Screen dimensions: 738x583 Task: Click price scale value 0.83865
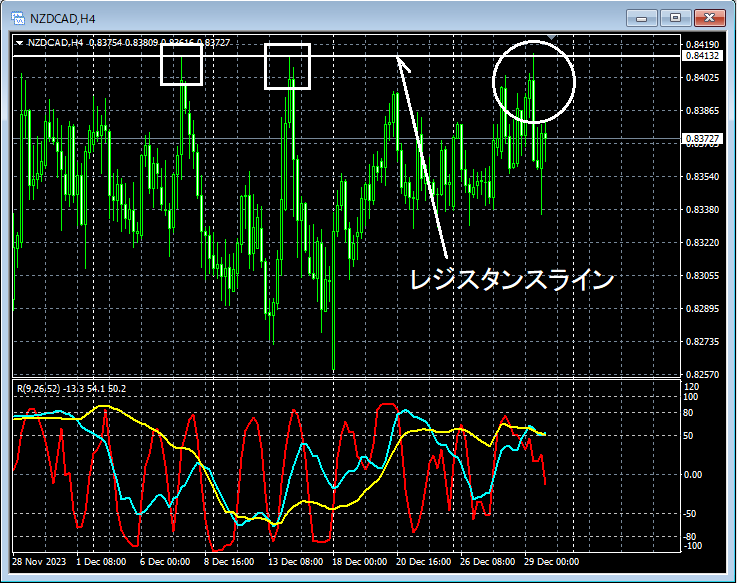(703, 111)
